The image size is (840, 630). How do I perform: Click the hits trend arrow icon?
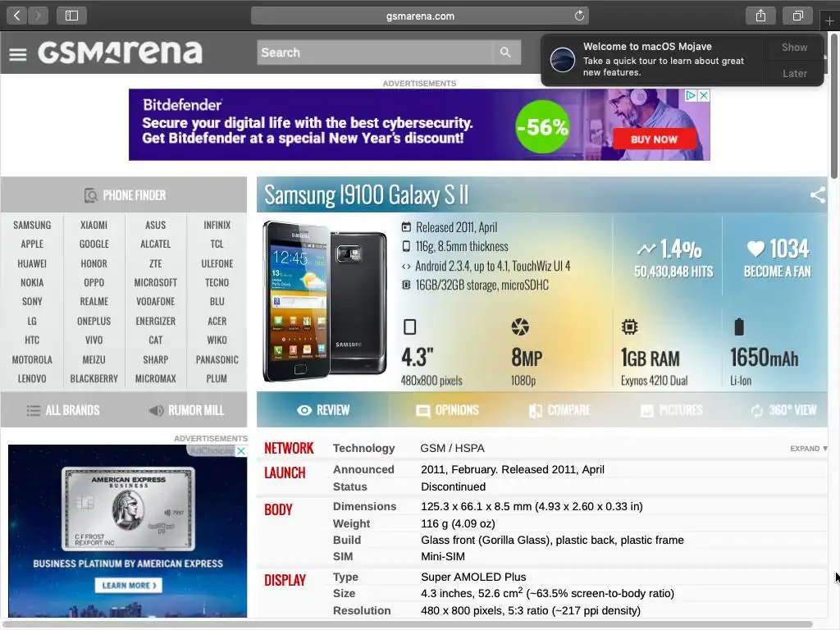click(x=646, y=249)
